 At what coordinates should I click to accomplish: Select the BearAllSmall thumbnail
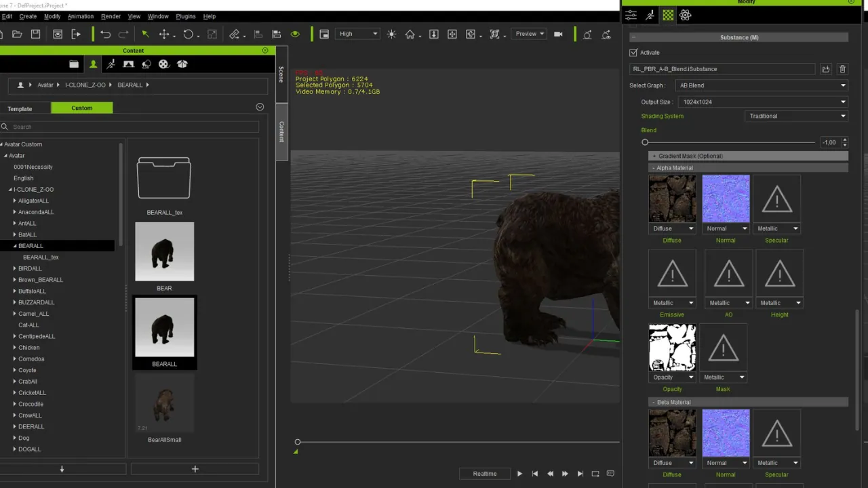pos(164,403)
